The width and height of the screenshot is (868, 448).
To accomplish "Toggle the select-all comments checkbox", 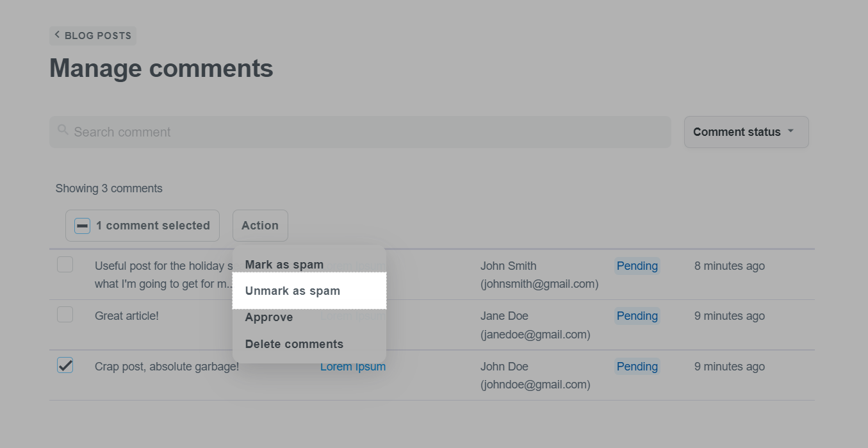I will (83, 226).
